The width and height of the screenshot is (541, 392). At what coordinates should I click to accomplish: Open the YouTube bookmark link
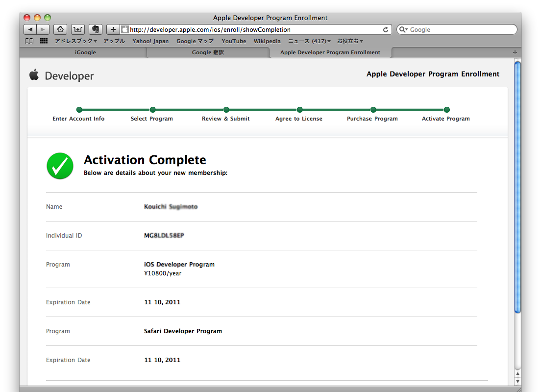[234, 41]
